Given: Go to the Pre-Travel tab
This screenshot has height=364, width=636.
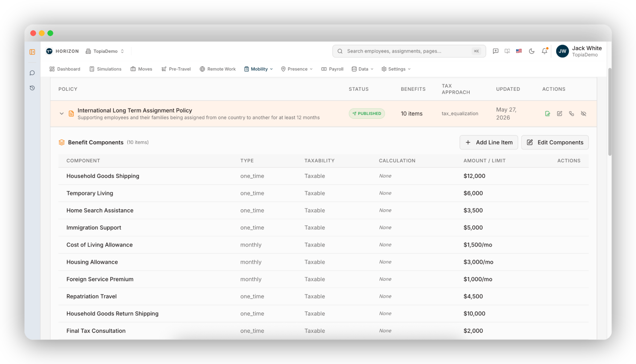Looking at the screenshot, I should [x=176, y=69].
